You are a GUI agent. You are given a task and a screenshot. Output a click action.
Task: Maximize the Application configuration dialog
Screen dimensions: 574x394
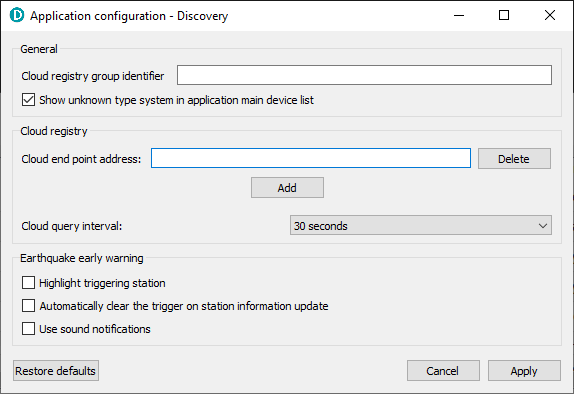click(x=504, y=15)
